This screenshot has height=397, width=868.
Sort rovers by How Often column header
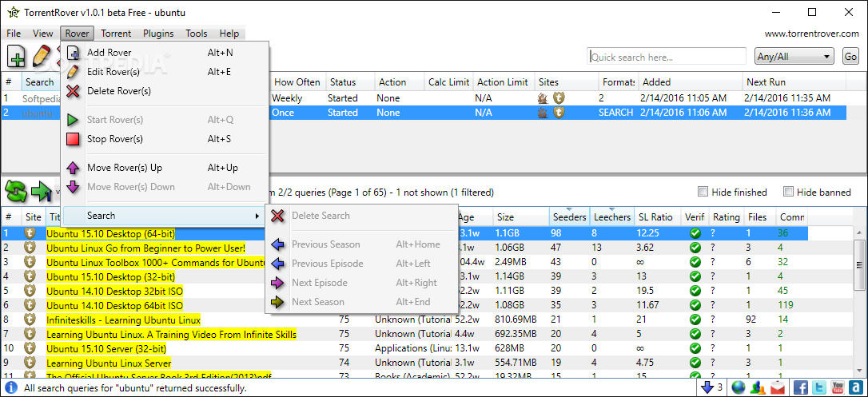click(x=297, y=81)
